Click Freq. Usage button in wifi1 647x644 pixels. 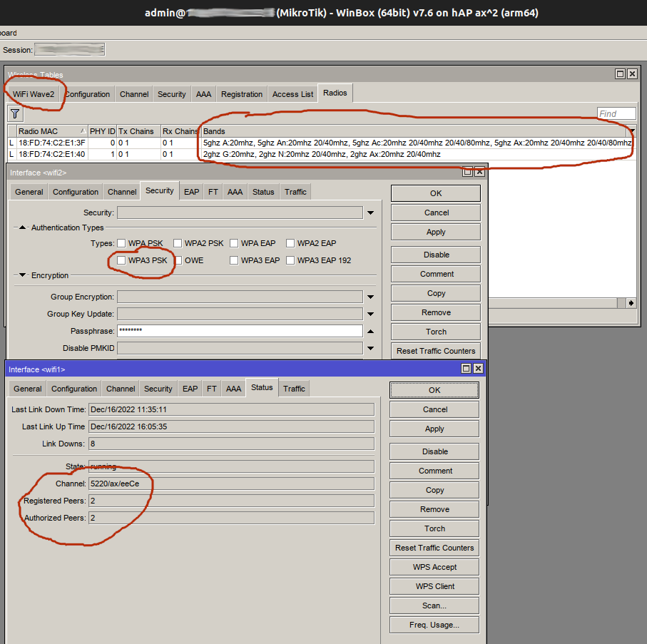(x=434, y=625)
